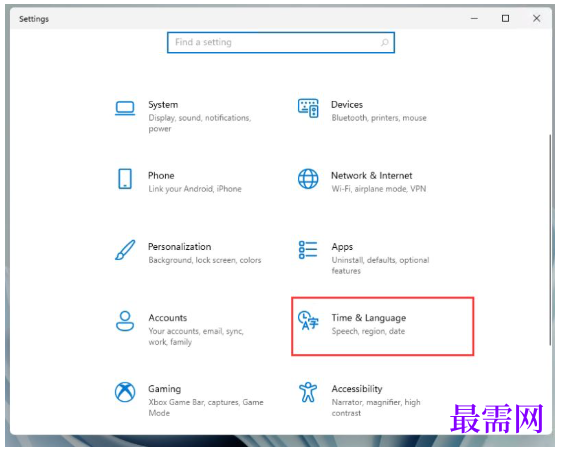Click the Devices keyboard and speaker icon

coord(308,108)
